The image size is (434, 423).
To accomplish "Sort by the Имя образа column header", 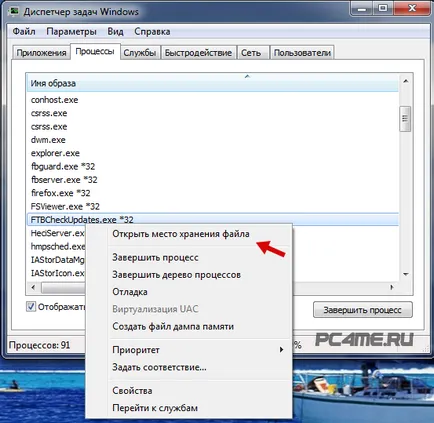I will pos(213,83).
